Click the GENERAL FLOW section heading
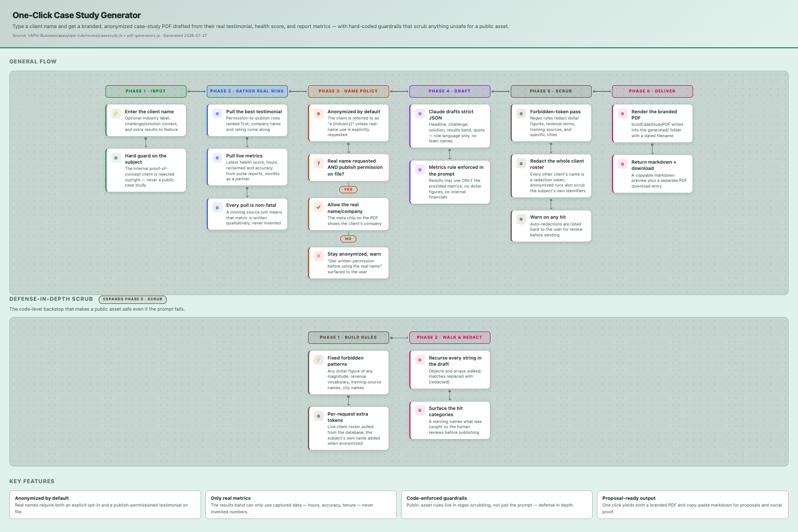The image size is (798, 532). pos(33,61)
